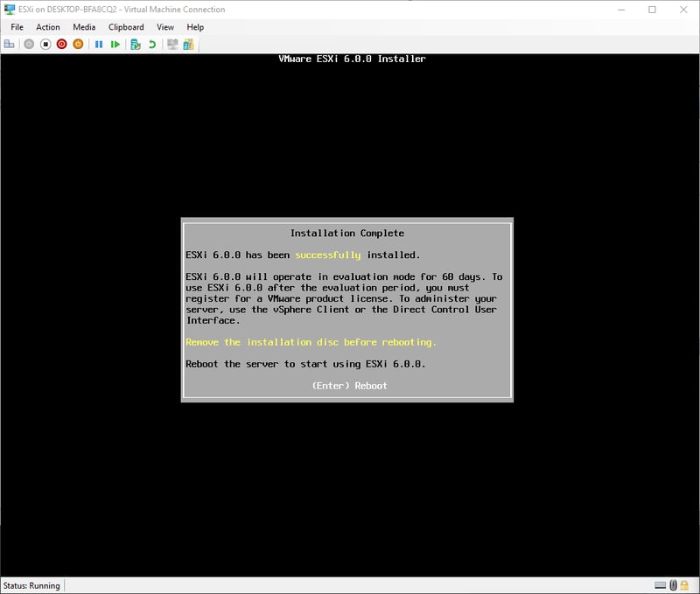Click the mouse status bar icon
Image resolution: width=700 pixels, height=594 pixels.
(x=673, y=585)
